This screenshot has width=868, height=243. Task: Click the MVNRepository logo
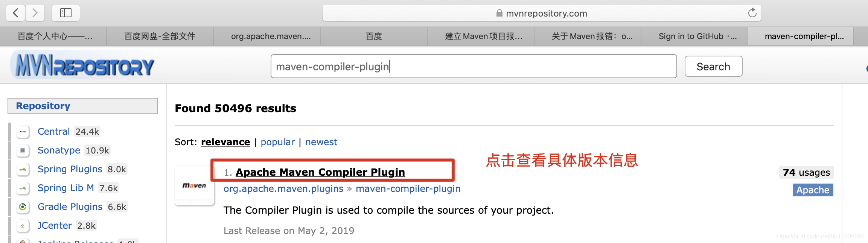tap(83, 65)
